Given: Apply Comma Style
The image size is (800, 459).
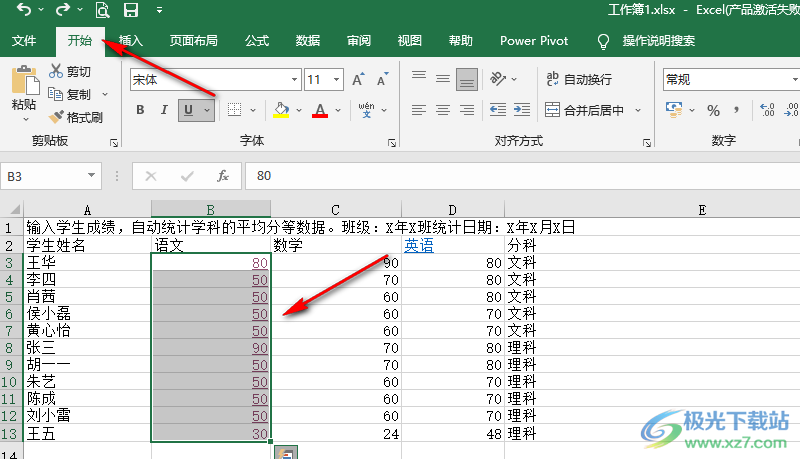Looking at the screenshot, I should click(x=736, y=110).
